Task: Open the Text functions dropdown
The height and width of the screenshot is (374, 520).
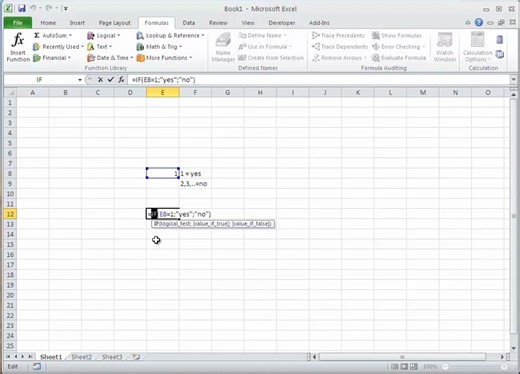Action: (x=100, y=47)
